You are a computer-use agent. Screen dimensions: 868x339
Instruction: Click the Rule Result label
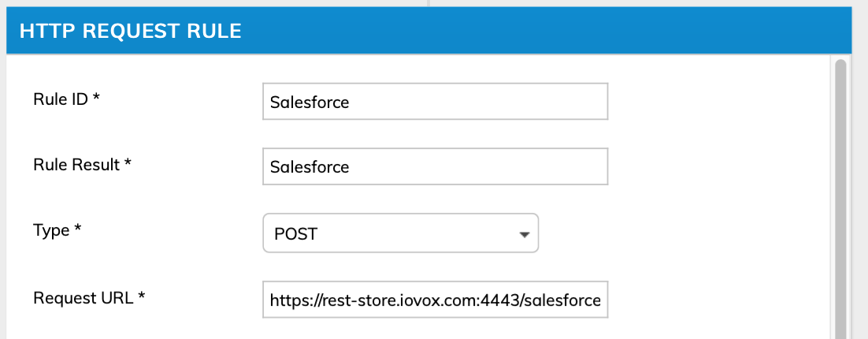coord(76,164)
